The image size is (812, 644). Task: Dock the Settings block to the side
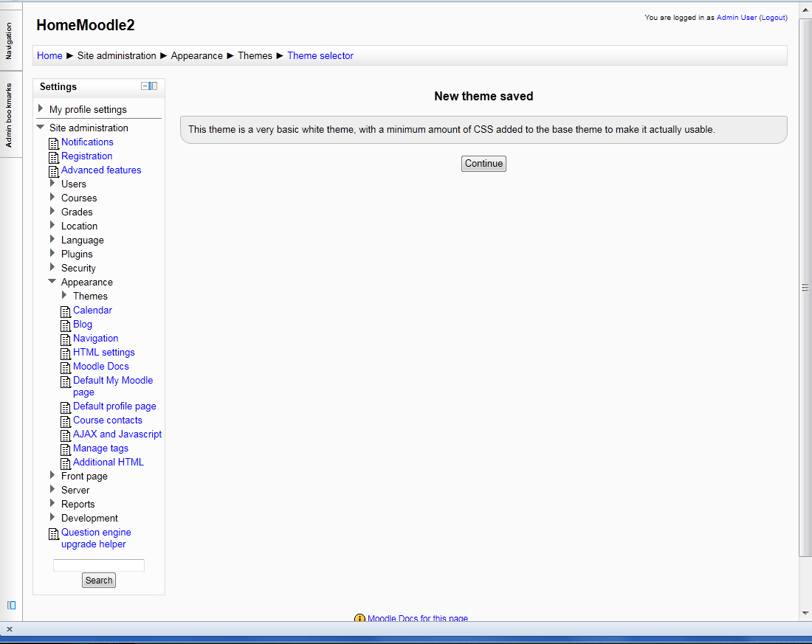click(154, 86)
